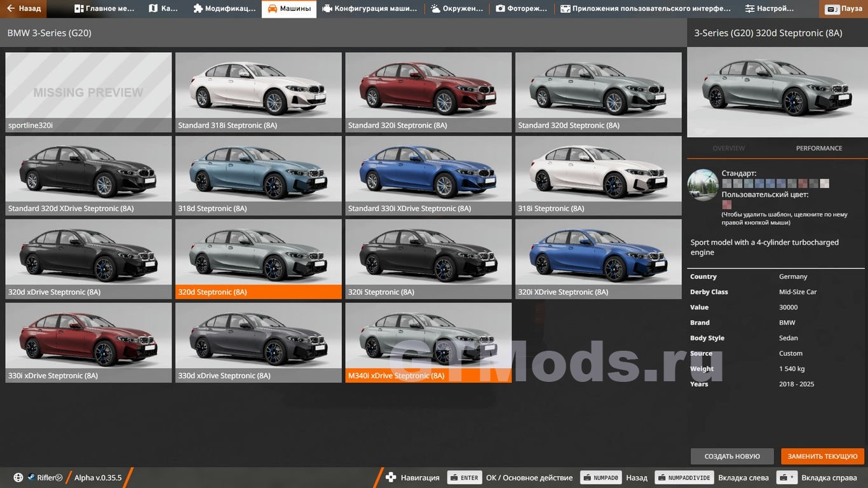The height and width of the screenshot is (488, 868).
Task: Click the arrow icon after Rifler
Action: (59, 478)
